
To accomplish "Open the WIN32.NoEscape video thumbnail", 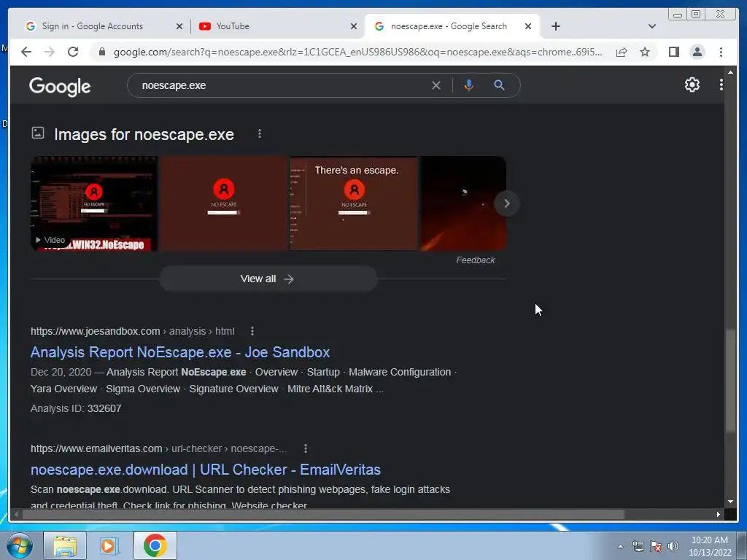I will [x=94, y=203].
